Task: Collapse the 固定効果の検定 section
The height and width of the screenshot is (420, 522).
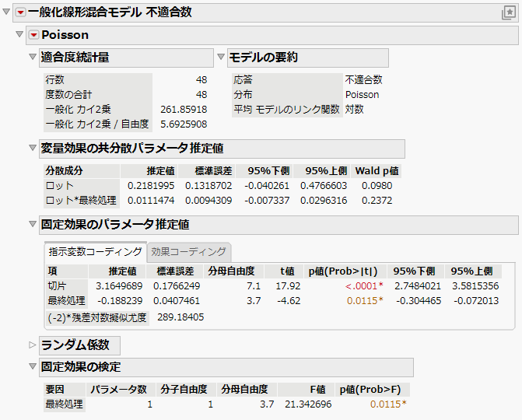Action: 33,366
